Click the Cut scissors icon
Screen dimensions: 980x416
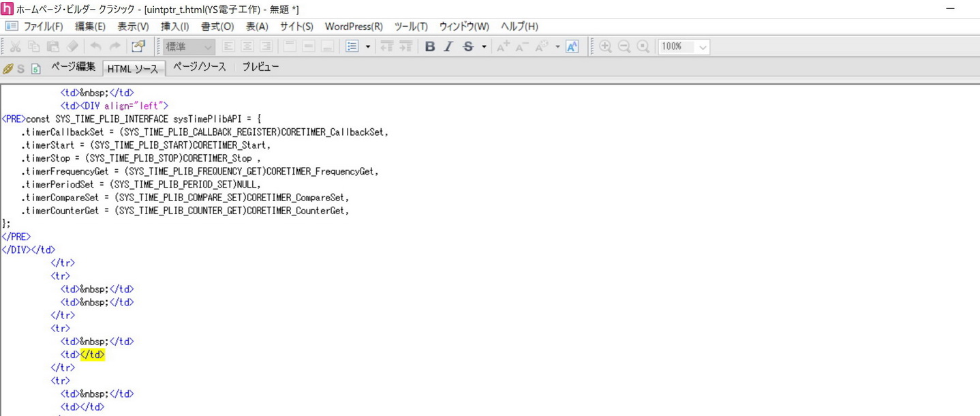[15, 46]
